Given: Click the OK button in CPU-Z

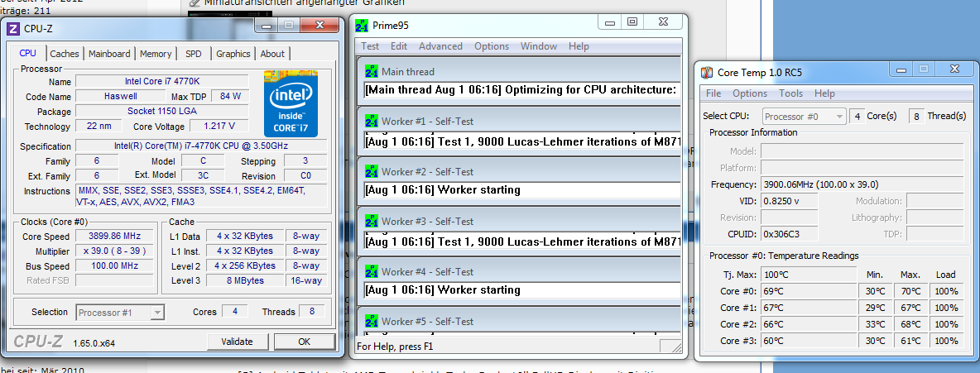Looking at the screenshot, I should [x=304, y=341].
